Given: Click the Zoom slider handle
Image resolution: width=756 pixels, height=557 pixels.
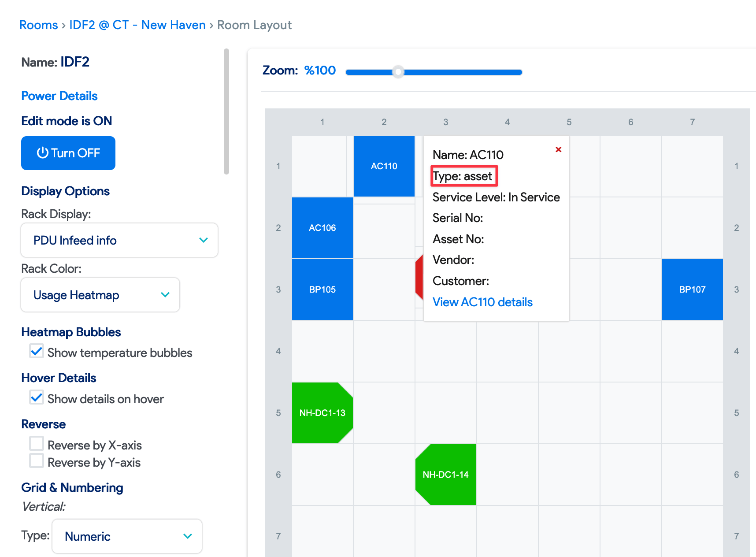Looking at the screenshot, I should pyautogui.click(x=398, y=72).
